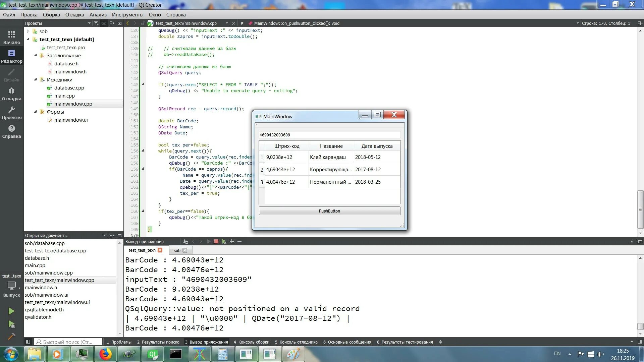The width and height of the screenshot is (644, 362).
Task: Toggle the link-with-editor sync icon
Action: pyautogui.click(x=104, y=23)
